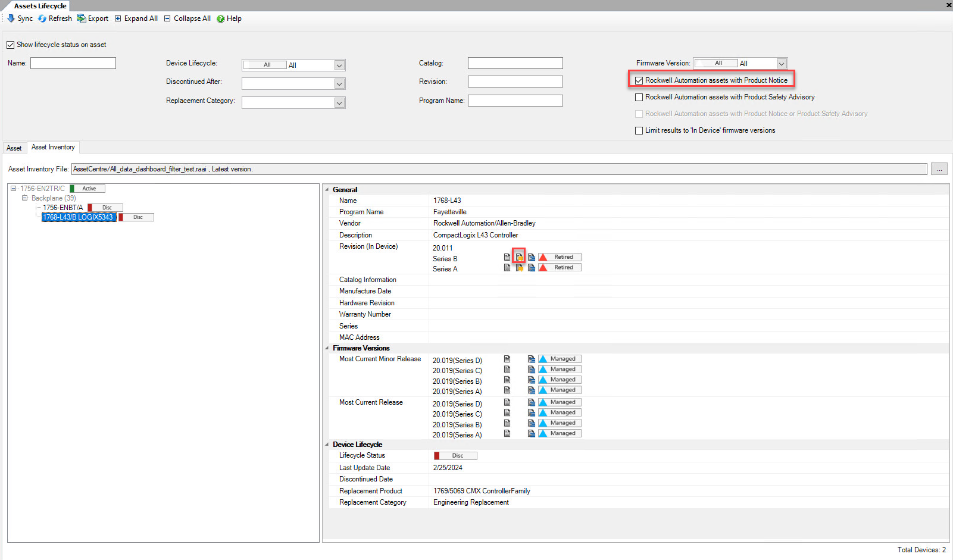Click the Catalog filter input field
953x560 pixels.
(x=515, y=63)
